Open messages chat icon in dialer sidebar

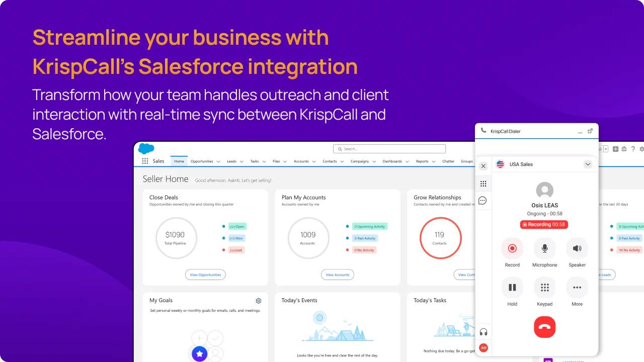point(482,201)
